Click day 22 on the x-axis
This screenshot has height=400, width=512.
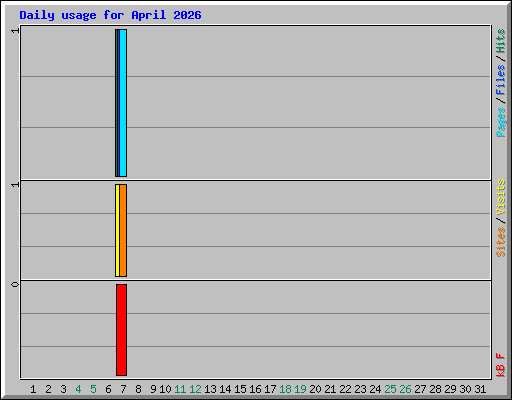pos(345,389)
